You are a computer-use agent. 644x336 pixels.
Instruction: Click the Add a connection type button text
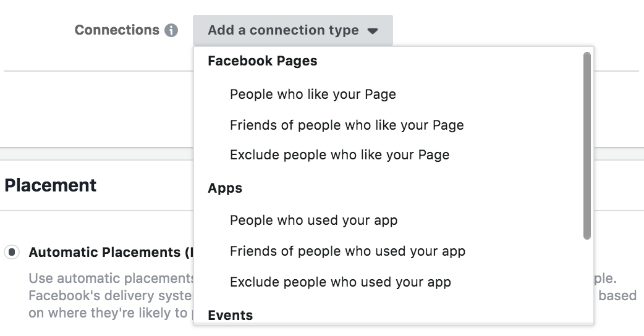point(284,30)
